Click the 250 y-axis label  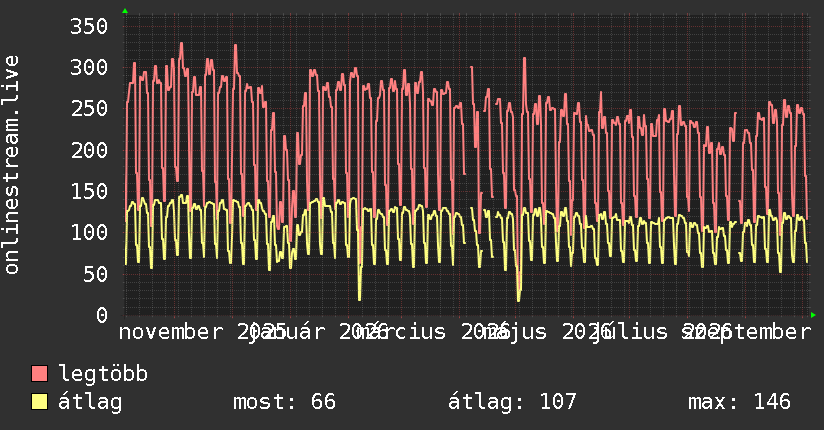89,108
